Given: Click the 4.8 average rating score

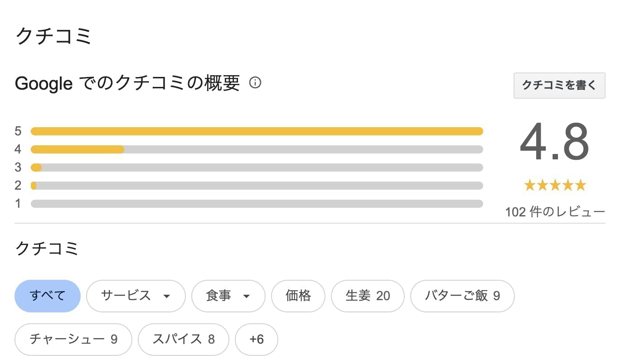Looking at the screenshot, I should 554,142.
